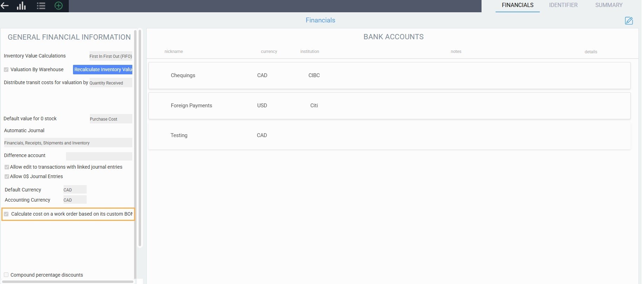This screenshot has height=284, width=644.
Task: Switch to the SUMMARY tab
Action: point(609,5)
